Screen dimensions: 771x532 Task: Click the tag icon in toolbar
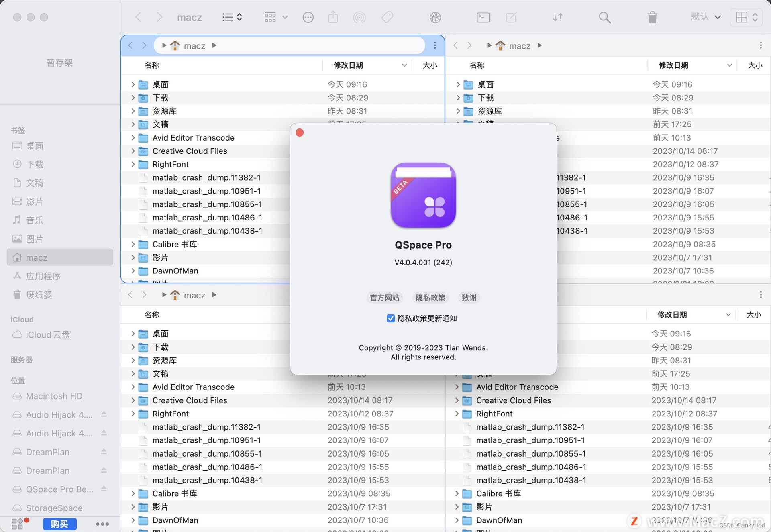pos(387,17)
